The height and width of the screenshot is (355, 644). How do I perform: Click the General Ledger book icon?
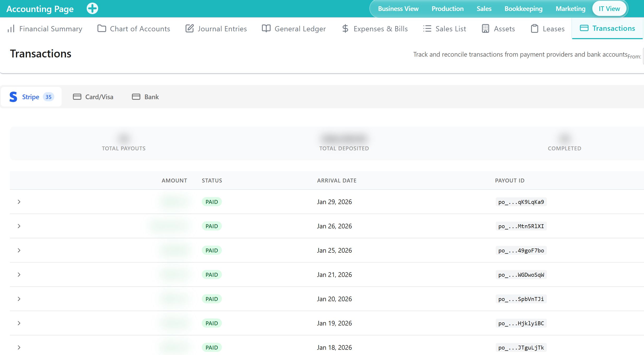click(266, 28)
